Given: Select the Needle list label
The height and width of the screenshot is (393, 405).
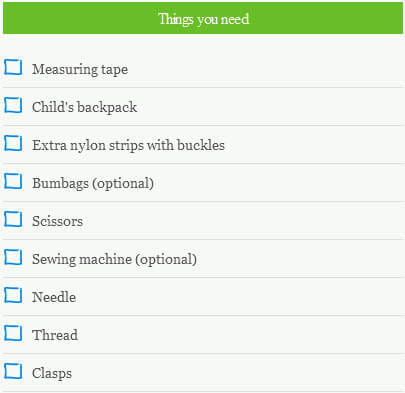Looking at the screenshot, I should pyautogui.click(x=54, y=297).
